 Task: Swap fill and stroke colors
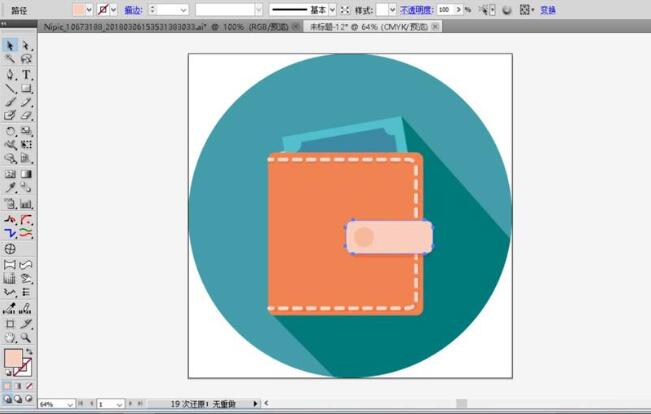[x=29, y=352]
